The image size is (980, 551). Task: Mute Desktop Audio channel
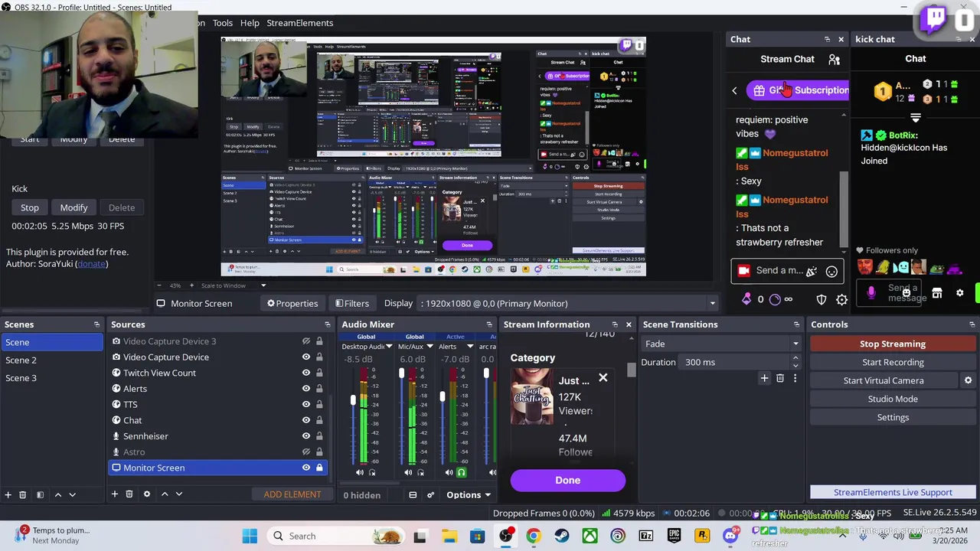(360, 473)
